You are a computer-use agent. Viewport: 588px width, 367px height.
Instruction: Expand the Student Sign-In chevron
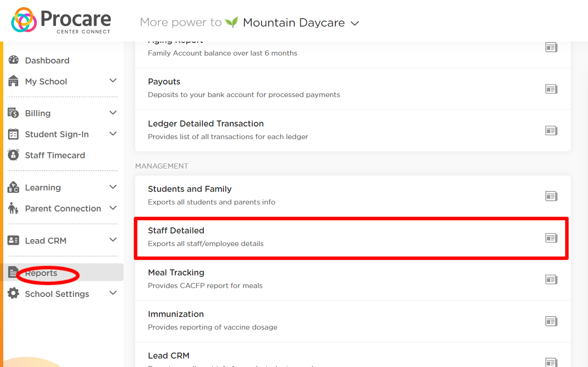[113, 134]
